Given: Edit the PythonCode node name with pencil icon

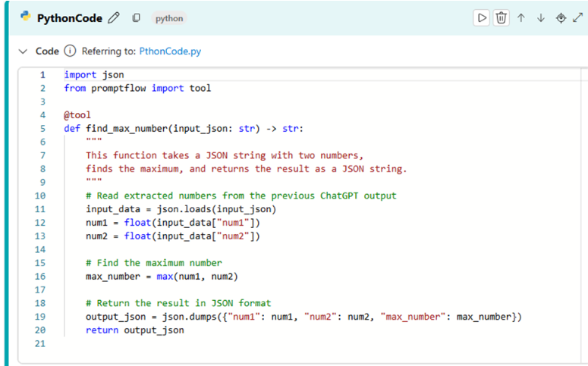Looking at the screenshot, I should point(114,18).
